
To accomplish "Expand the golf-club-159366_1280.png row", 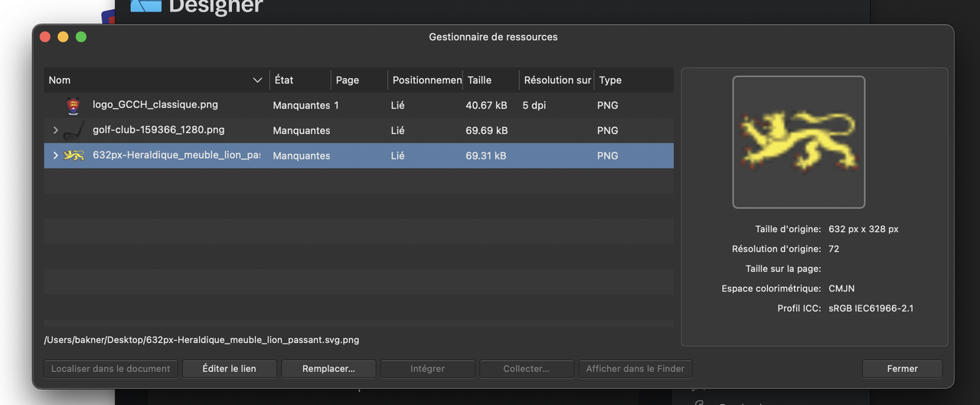I will click(55, 130).
